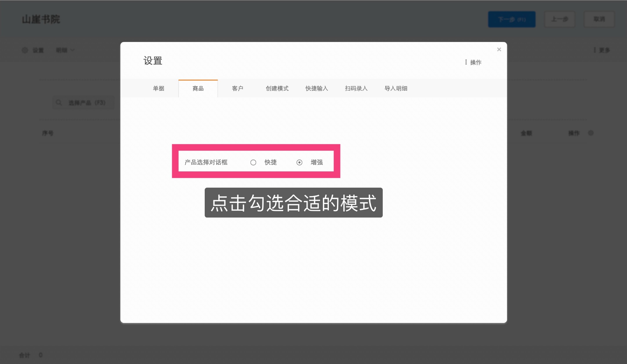
Task: Switch to the 客户 tab
Action: click(238, 88)
